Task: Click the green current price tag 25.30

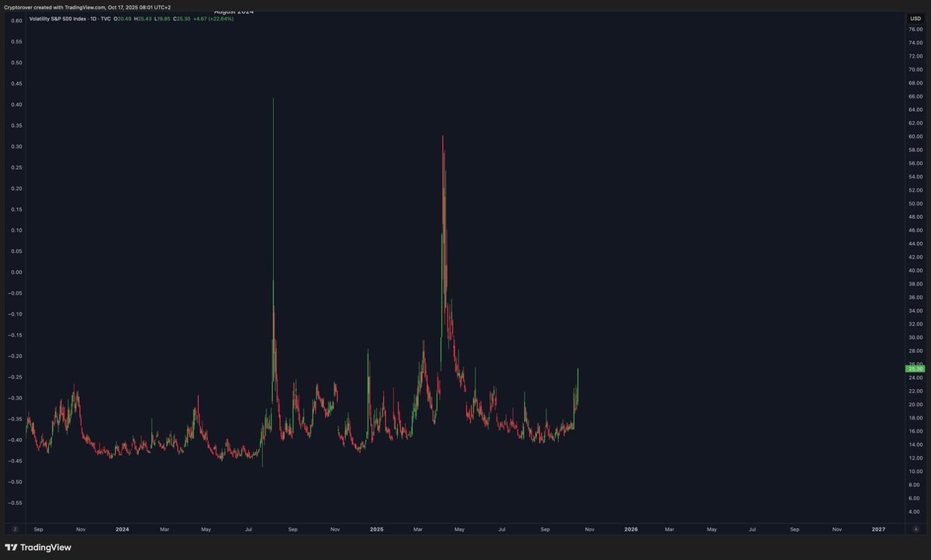Action: (x=915, y=368)
